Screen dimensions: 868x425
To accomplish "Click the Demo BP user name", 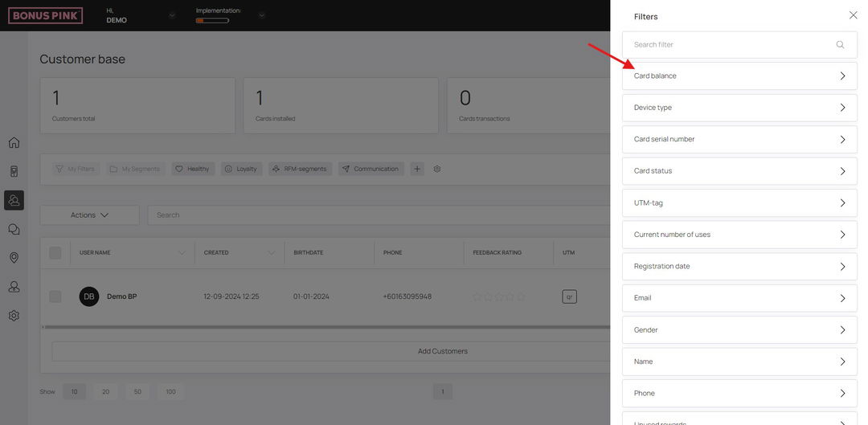I will [x=122, y=296].
